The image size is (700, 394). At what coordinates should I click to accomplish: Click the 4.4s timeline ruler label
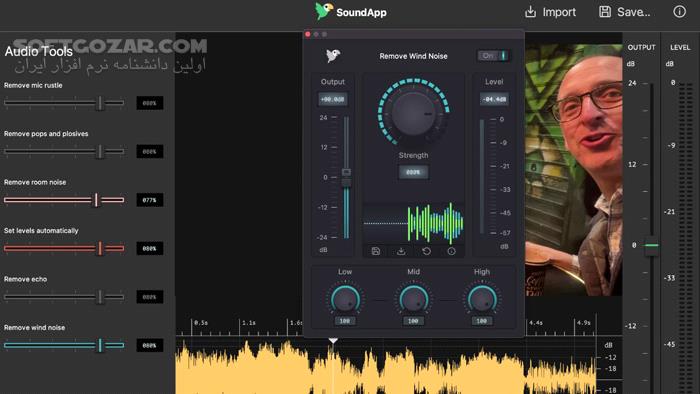coord(536,323)
